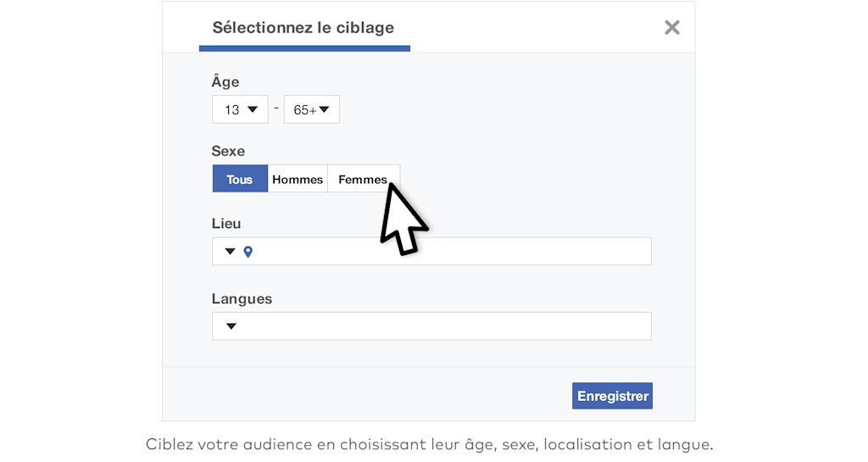
Task: Click the blue location pin icon
Action: 248,252
